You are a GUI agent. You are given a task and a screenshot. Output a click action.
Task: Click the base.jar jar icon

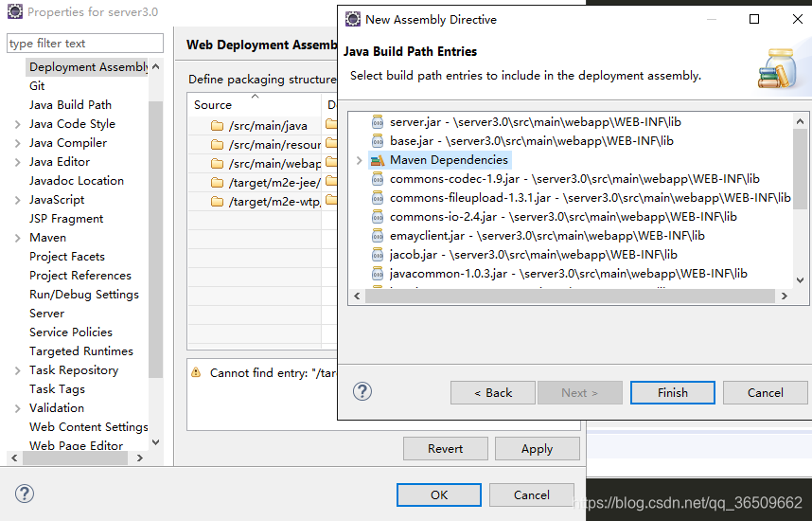click(x=378, y=141)
